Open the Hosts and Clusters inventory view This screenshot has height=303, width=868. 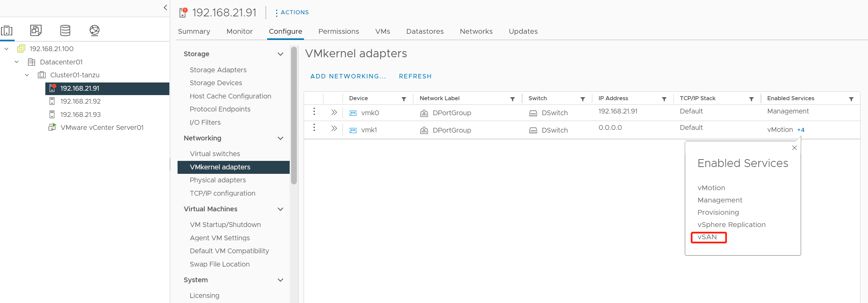pyautogui.click(x=7, y=30)
